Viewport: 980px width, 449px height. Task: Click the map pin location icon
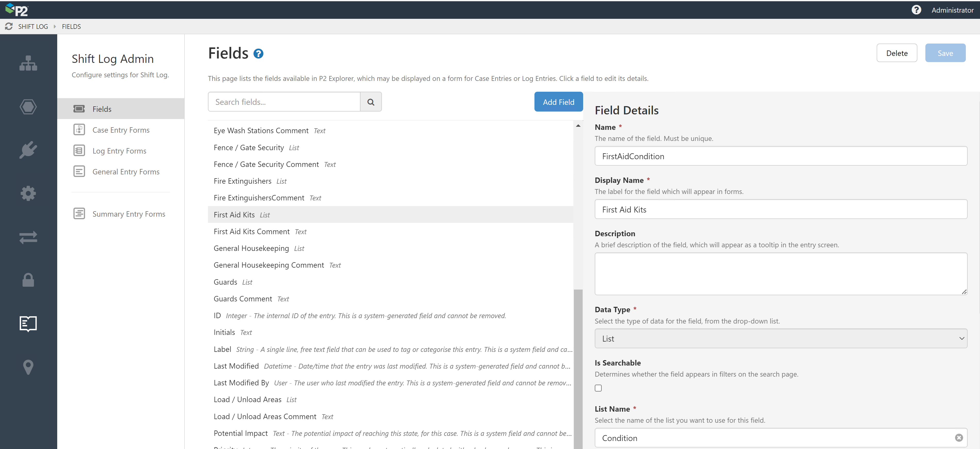pyautogui.click(x=28, y=367)
